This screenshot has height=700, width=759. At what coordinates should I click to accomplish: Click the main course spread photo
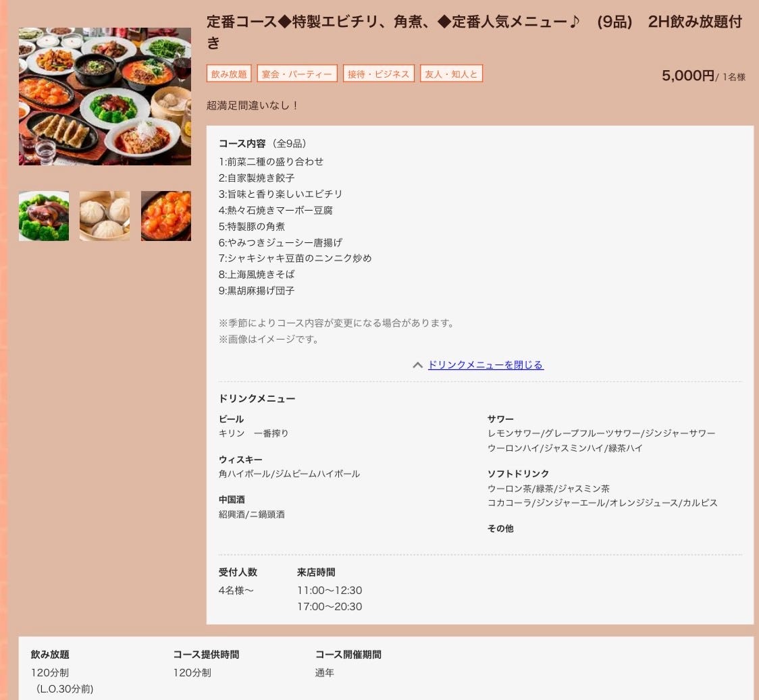click(105, 97)
